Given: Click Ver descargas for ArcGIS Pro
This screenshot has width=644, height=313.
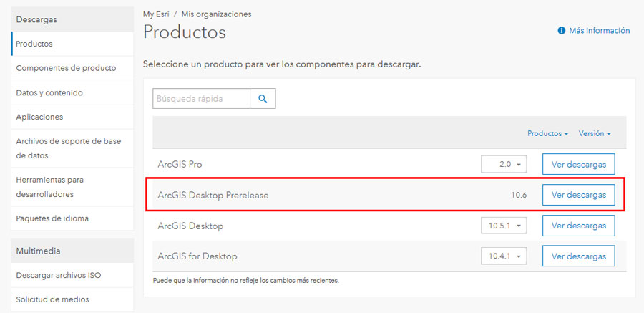Looking at the screenshot, I should [578, 165].
